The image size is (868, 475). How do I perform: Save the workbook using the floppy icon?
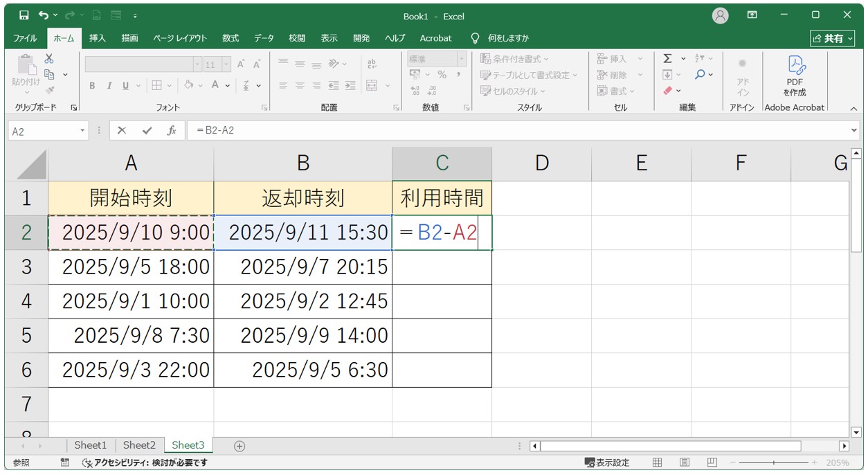(24, 15)
